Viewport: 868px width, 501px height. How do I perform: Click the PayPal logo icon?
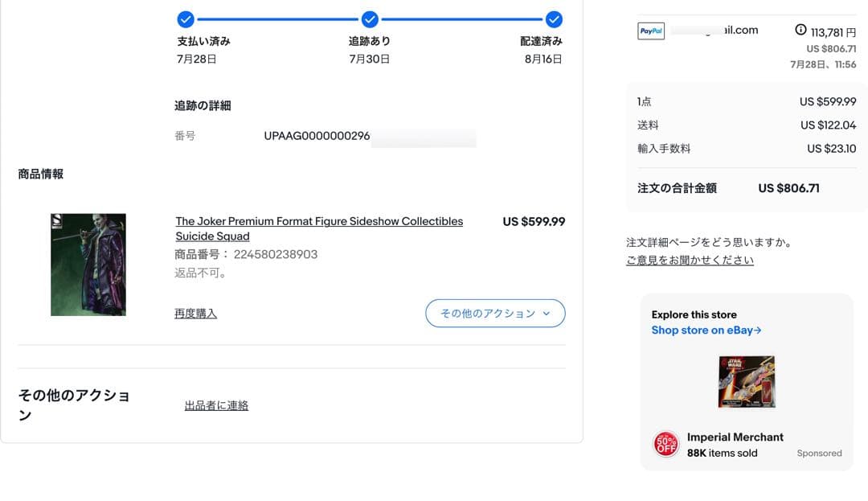pos(650,31)
